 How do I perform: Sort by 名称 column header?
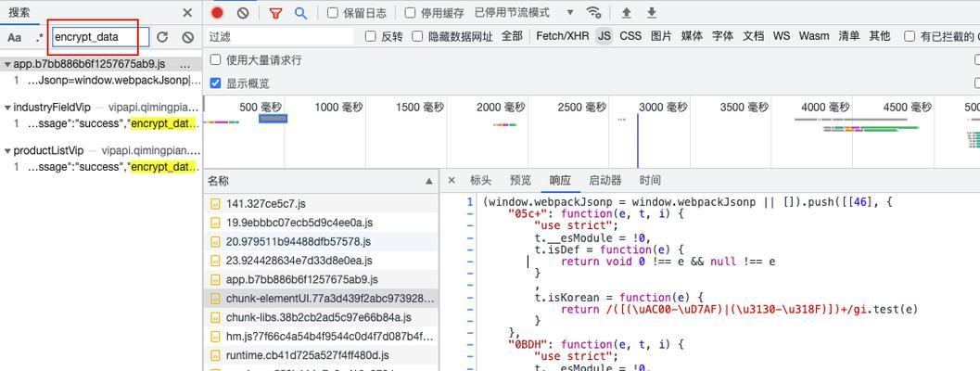click(x=321, y=181)
